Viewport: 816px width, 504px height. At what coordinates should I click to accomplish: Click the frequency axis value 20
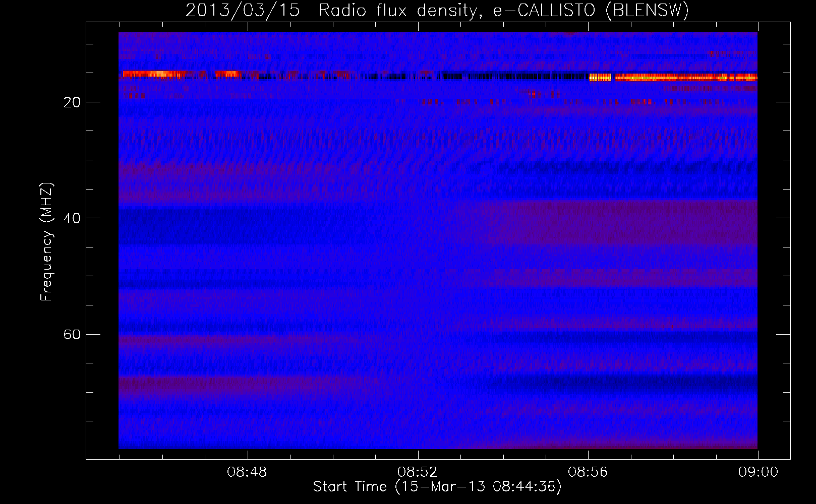[72, 102]
